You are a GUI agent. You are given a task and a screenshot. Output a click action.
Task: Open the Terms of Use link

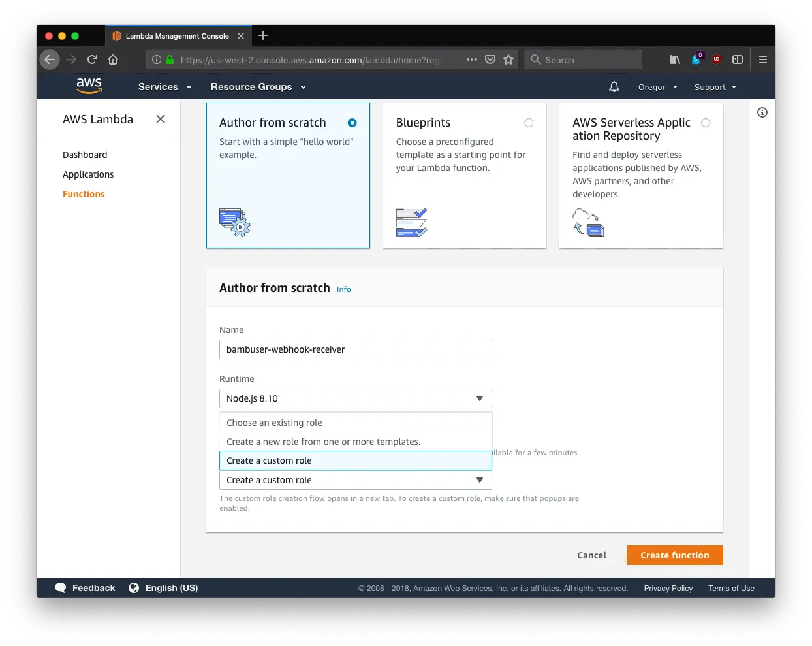731,589
